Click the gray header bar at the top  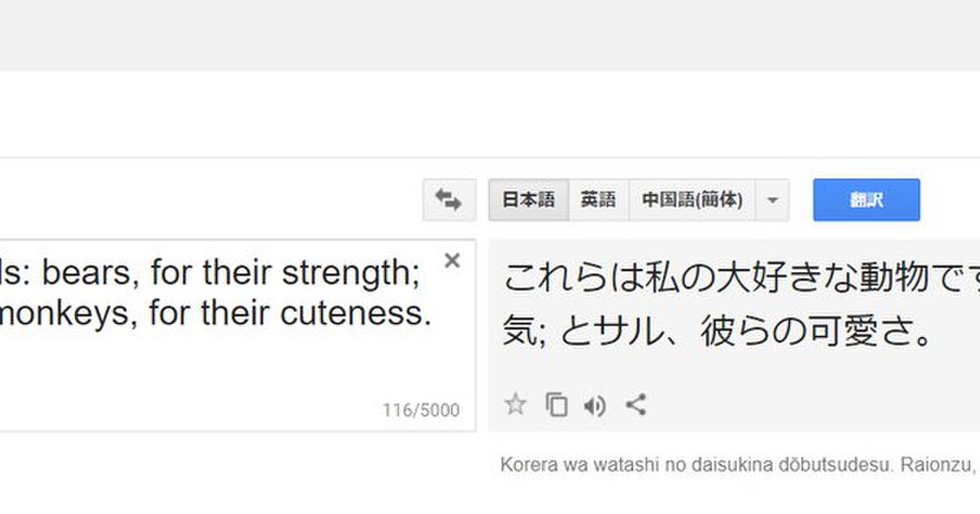point(490,35)
